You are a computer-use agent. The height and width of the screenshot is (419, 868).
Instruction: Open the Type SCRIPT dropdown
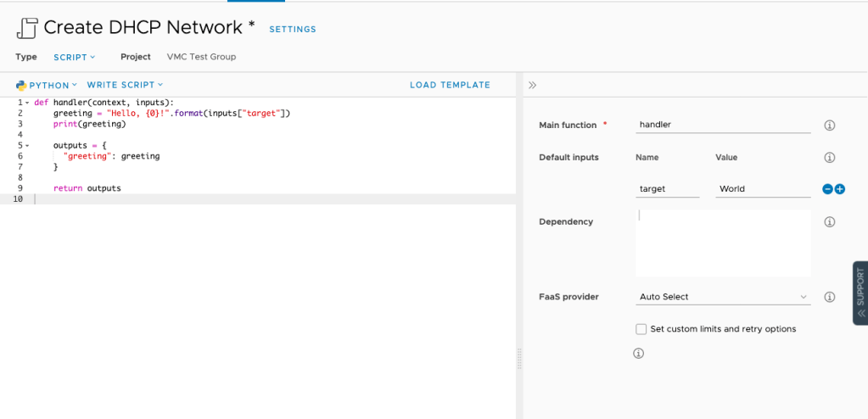click(74, 57)
